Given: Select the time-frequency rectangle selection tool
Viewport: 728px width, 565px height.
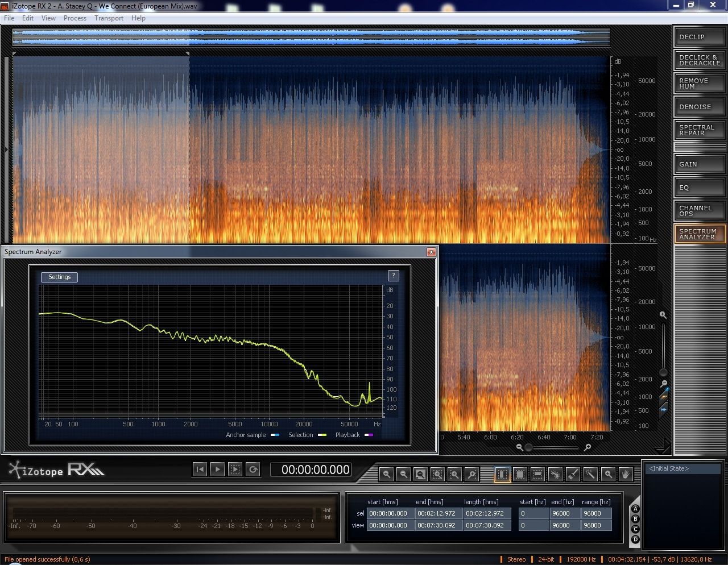Looking at the screenshot, I should tap(520, 474).
